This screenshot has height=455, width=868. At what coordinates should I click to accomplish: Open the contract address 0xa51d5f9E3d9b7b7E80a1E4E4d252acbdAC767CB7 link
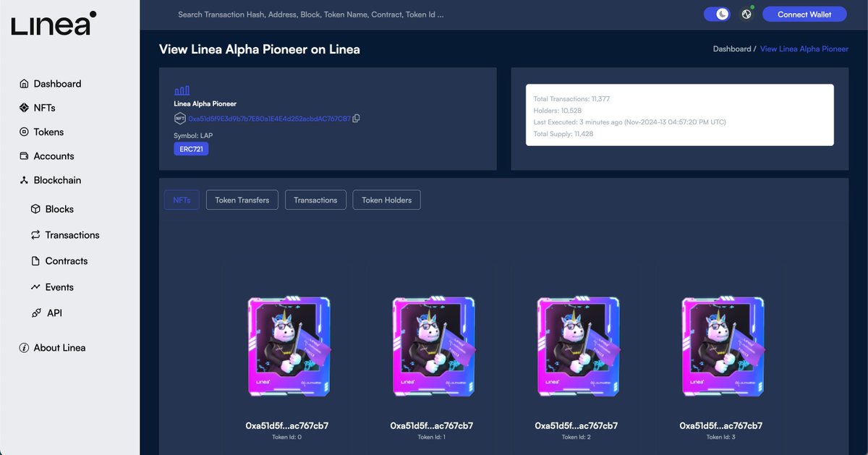(269, 118)
